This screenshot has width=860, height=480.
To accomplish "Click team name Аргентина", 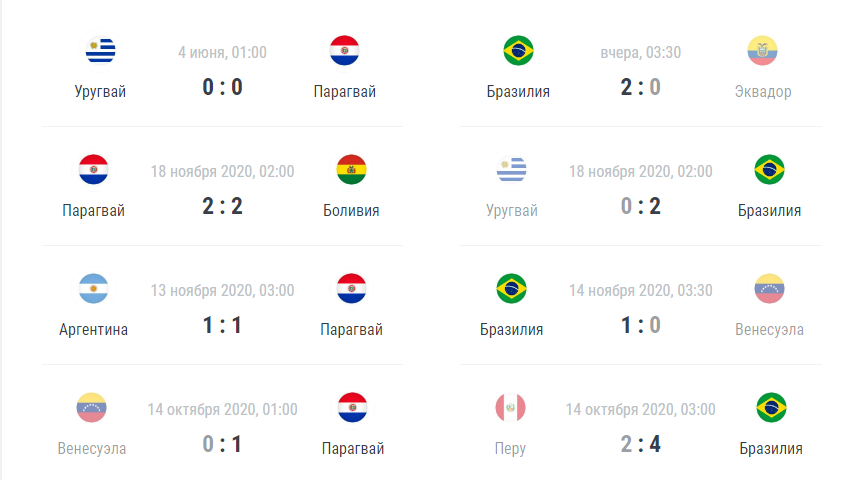I will click(x=93, y=330).
